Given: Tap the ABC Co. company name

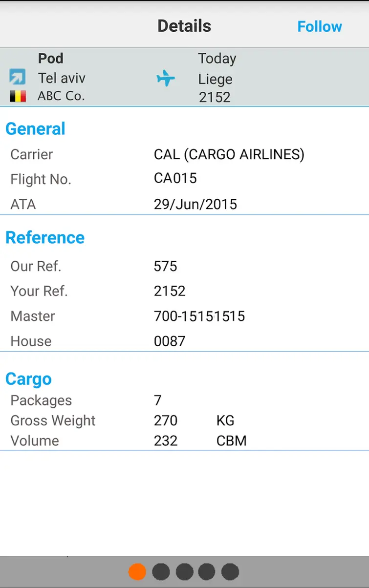Looking at the screenshot, I should click(x=61, y=96).
